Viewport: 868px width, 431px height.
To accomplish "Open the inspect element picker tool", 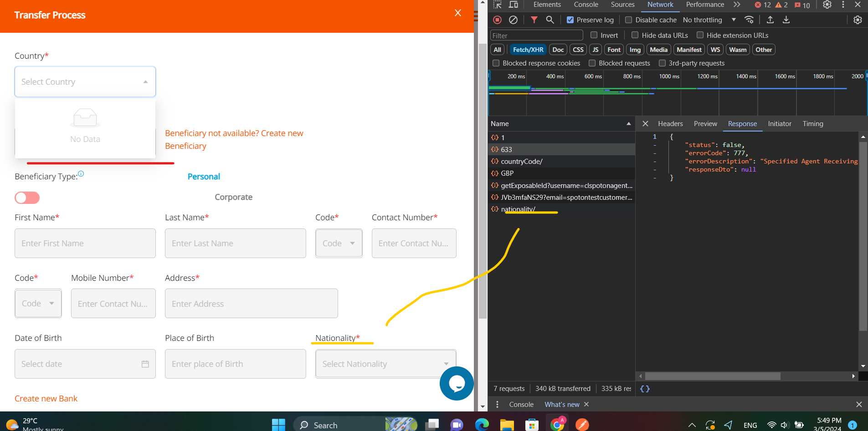I will [x=498, y=5].
